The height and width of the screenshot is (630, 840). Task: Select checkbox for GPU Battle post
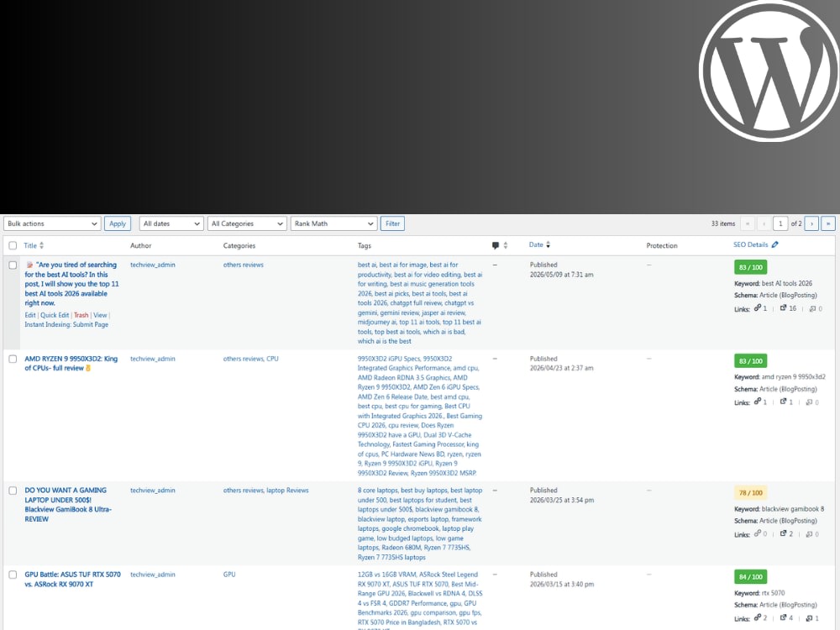pos(13,575)
